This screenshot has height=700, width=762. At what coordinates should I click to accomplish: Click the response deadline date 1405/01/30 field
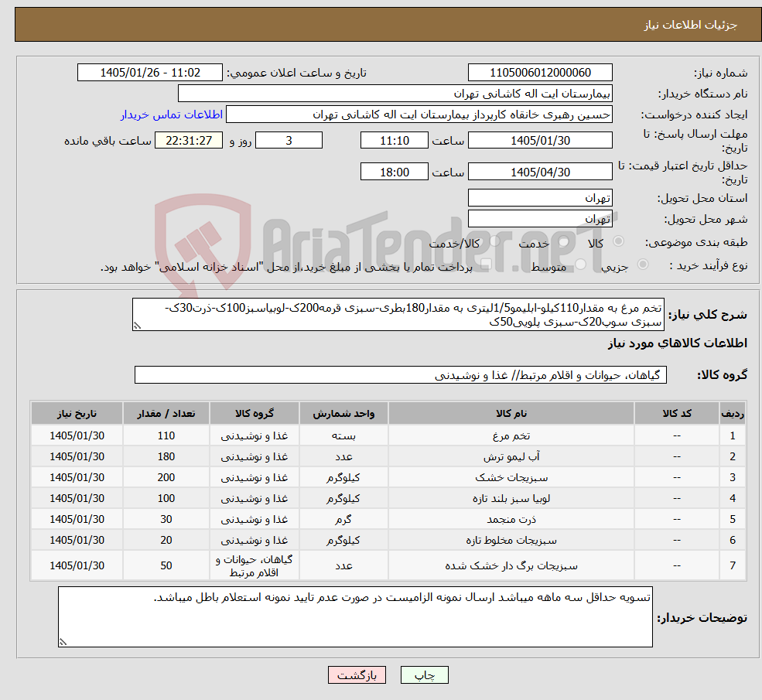tap(540, 141)
